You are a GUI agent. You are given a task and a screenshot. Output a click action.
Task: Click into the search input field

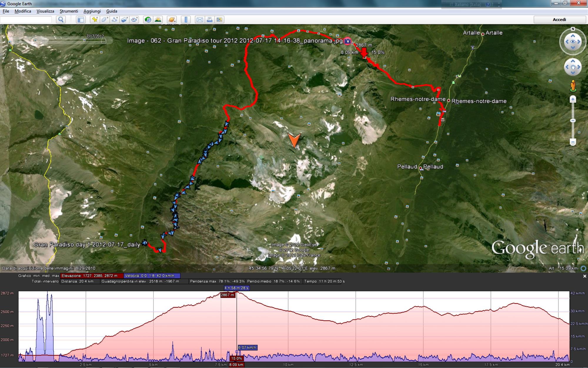click(x=26, y=20)
